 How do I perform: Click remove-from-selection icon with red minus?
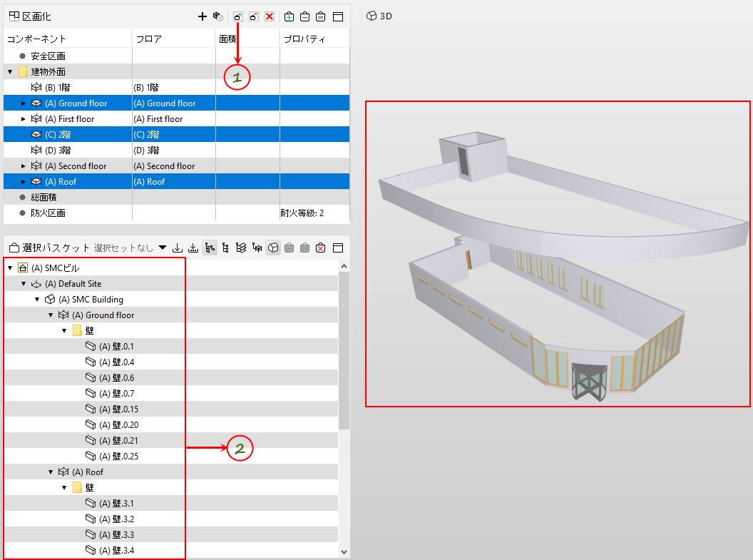(254, 17)
